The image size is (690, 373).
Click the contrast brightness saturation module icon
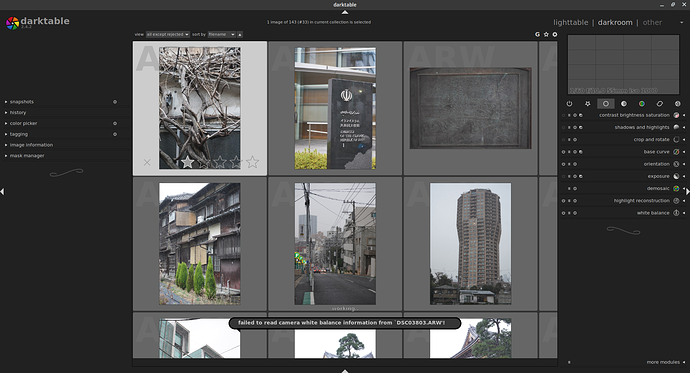click(676, 115)
